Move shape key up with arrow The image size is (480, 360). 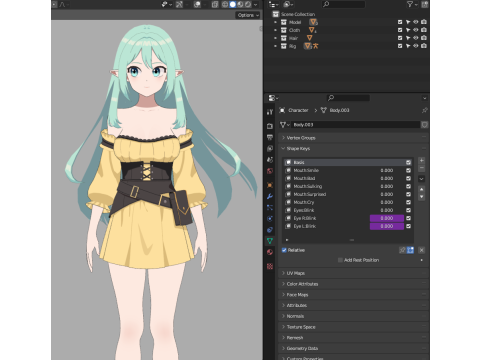coord(421,189)
